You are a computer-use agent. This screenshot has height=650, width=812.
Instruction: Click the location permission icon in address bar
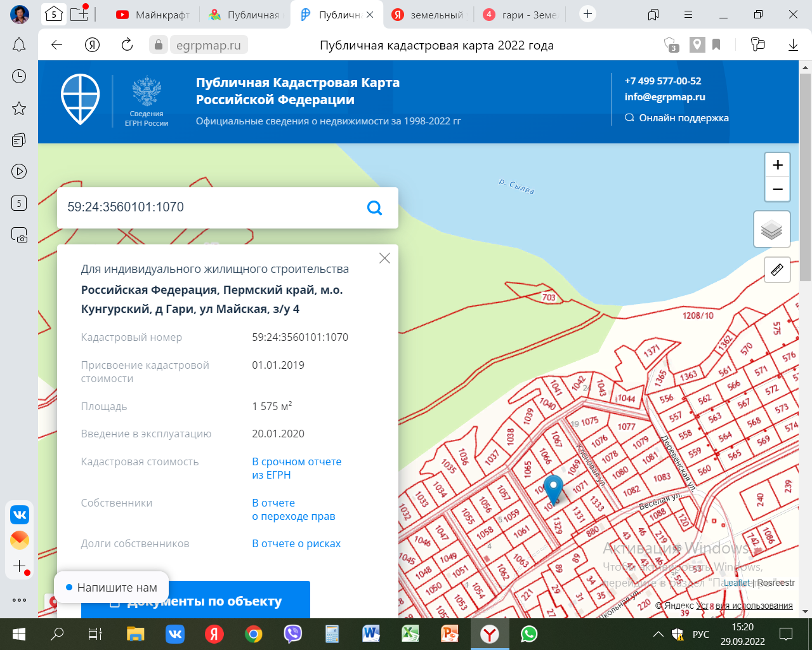[x=697, y=44]
